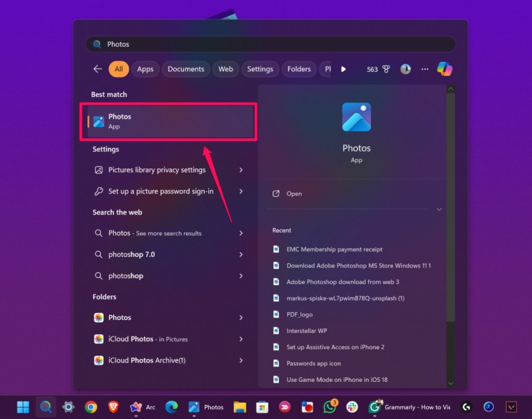Open the three-dots more options menu
532x419 pixels.
click(x=425, y=69)
